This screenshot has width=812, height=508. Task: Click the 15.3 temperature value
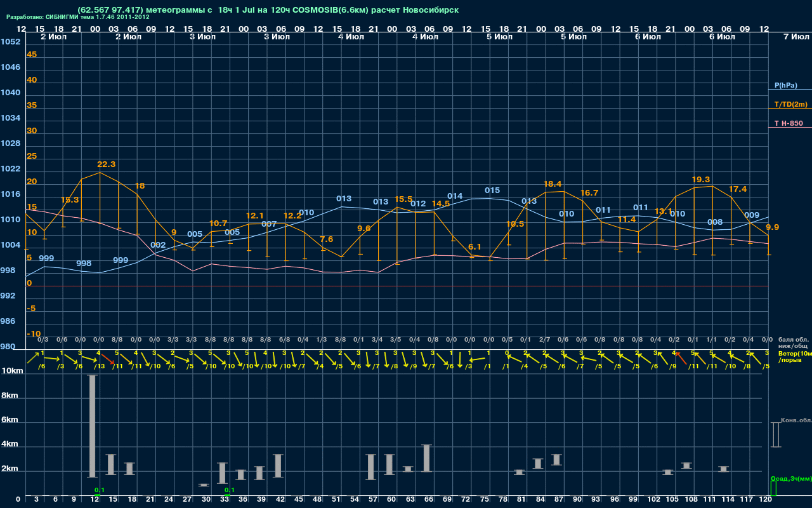[70, 199]
